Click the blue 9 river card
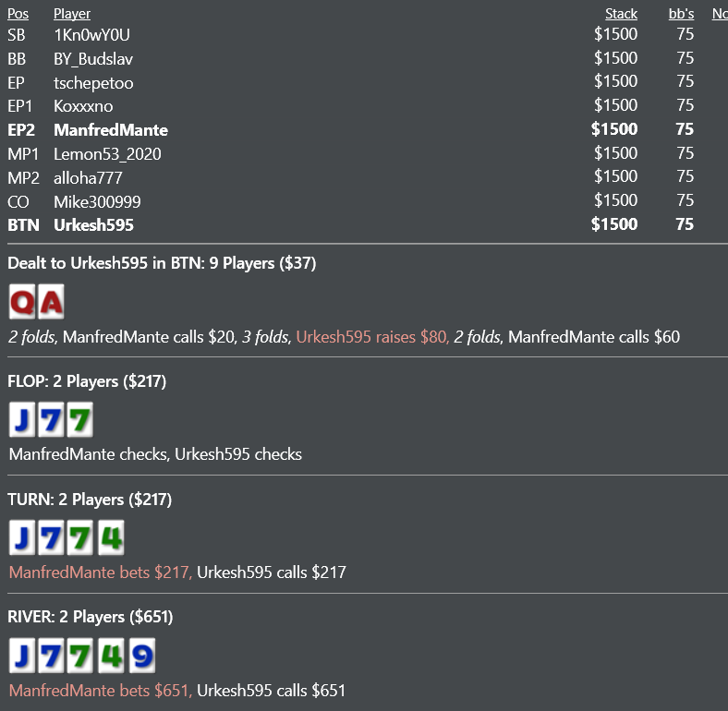The image size is (728, 711). coord(142,656)
